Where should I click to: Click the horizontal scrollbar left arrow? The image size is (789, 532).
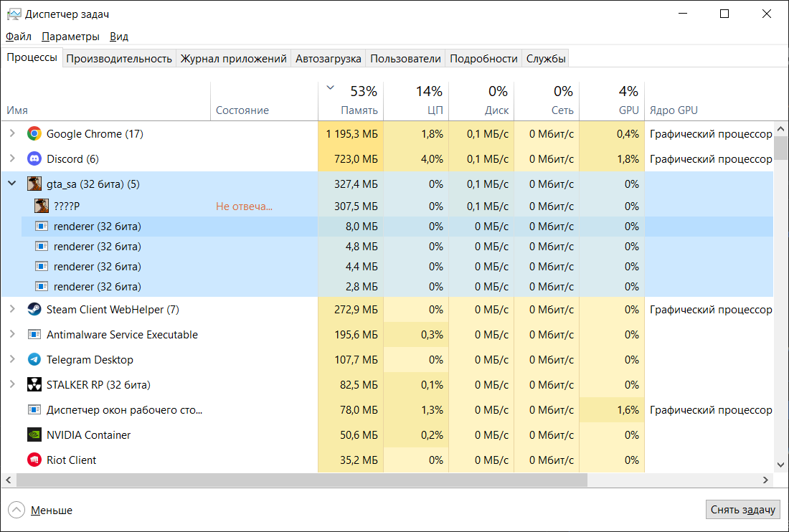click(x=8, y=480)
